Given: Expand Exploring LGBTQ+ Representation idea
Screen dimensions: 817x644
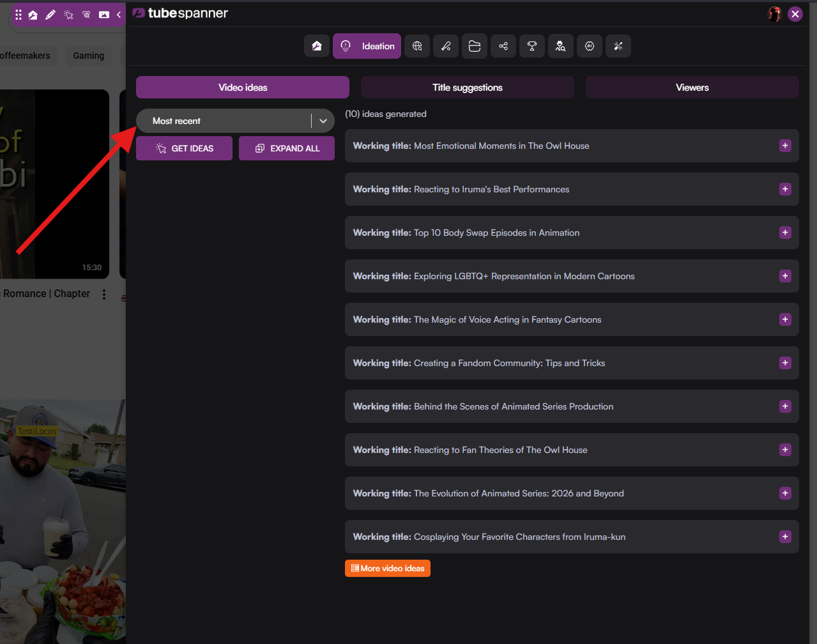Looking at the screenshot, I should click(786, 276).
